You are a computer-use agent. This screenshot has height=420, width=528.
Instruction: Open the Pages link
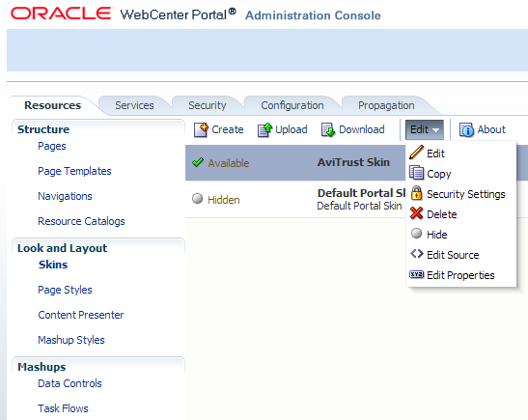coord(52,146)
